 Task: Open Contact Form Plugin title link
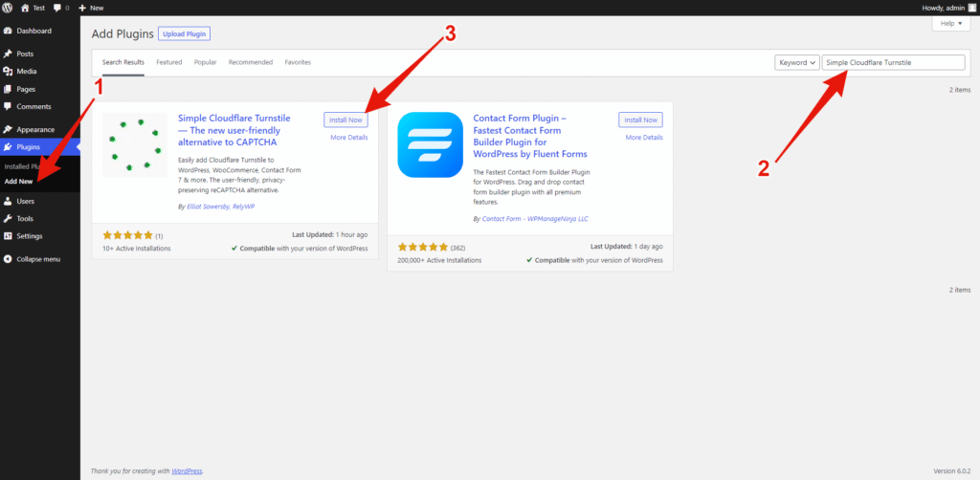(530, 136)
